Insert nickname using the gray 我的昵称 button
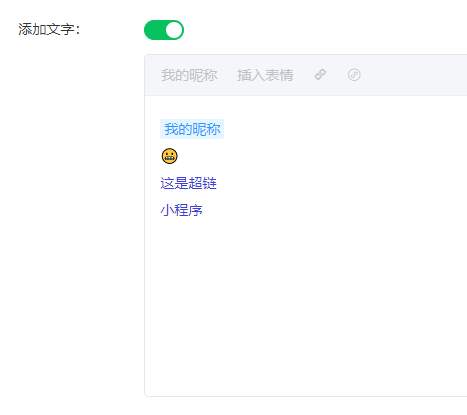The height and width of the screenshot is (415, 467). click(189, 75)
